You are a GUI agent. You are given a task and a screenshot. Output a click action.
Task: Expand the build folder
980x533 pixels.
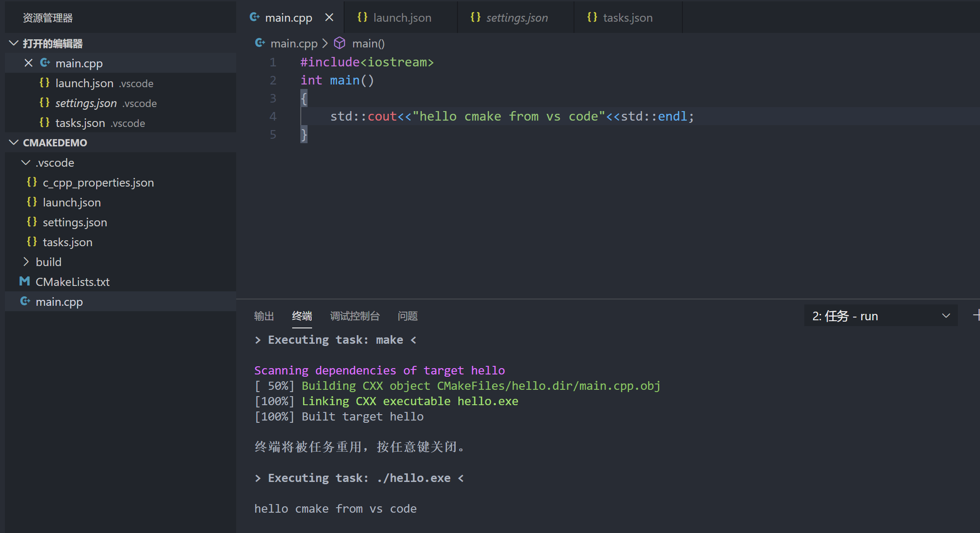point(26,262)
